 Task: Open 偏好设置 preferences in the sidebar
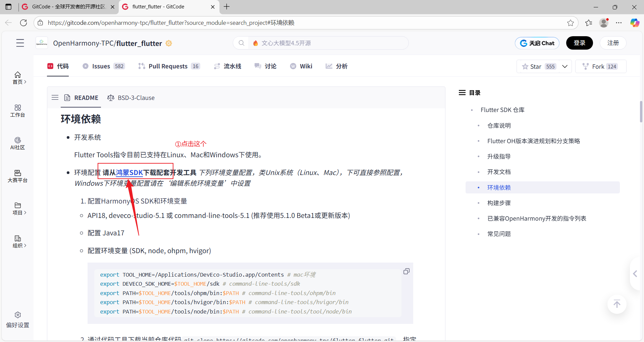click(x=18, y=320)
